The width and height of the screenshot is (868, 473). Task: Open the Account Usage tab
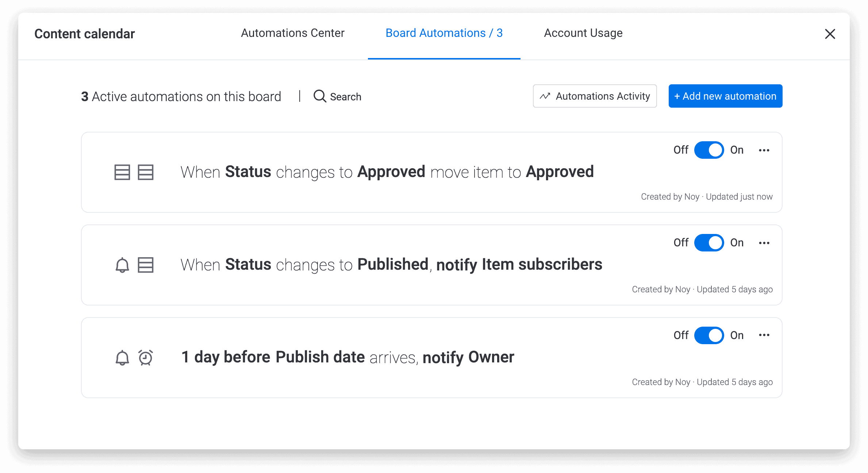(x=583, y=33)
